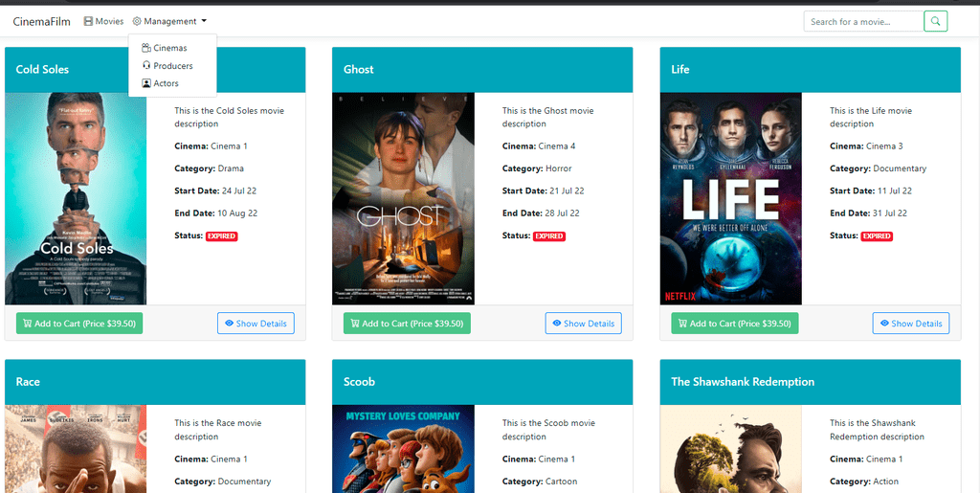
Task: Go to the CinemaFilm home brand link
Action: [42, 21]
